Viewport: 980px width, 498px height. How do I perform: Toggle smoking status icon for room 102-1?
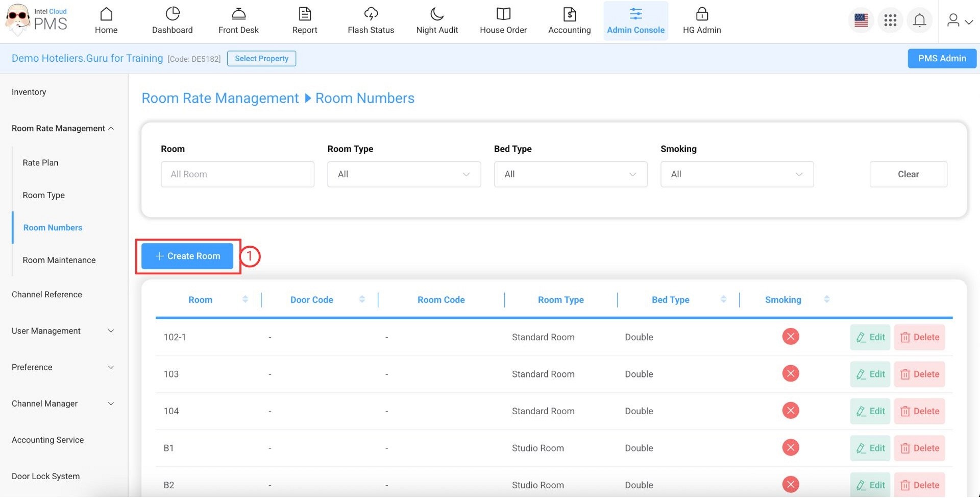click(790, 337)
